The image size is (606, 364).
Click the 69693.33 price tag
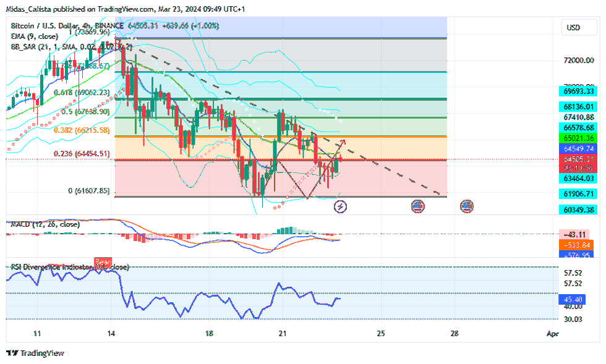578,91
